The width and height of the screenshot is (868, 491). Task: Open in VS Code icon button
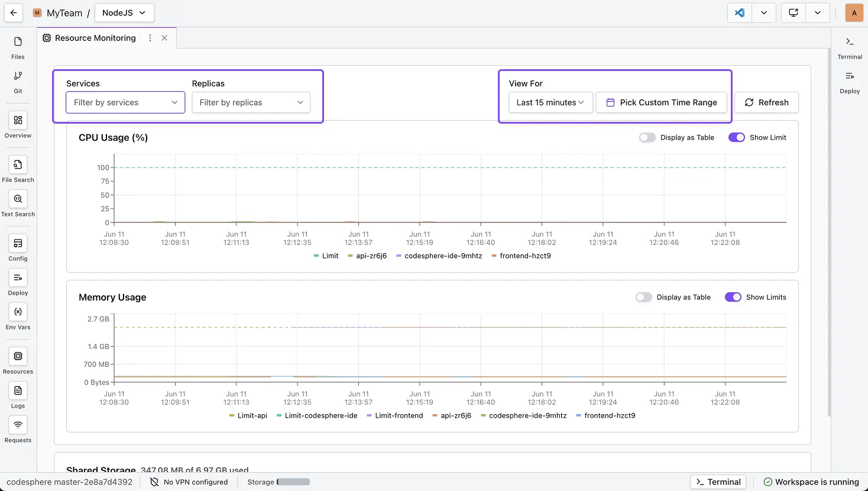(x=740, y=12)
